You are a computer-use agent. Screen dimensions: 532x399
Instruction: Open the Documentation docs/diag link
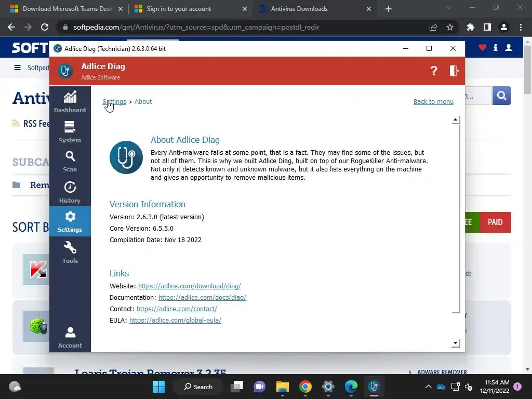[x=202, y=298]
